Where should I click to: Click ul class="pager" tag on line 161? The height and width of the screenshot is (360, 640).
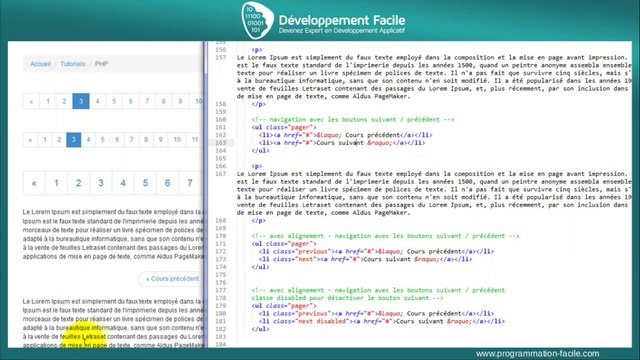click(284, 127)
